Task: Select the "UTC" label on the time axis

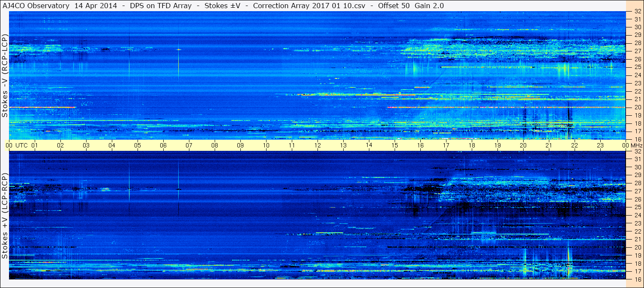Action: click(x=21, y=145)
